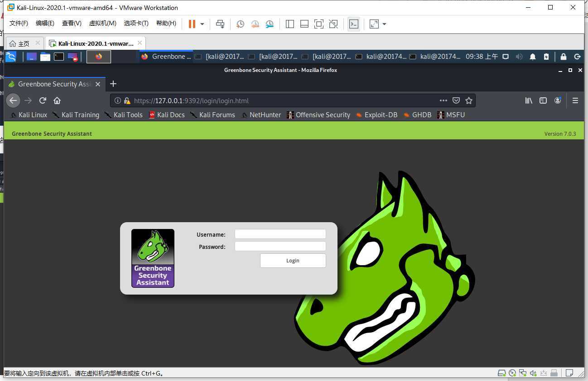Select the Greenbone Security Assistant Firefox tab
This screenshot has height=381, width=588.
click(x=55, y=84)
